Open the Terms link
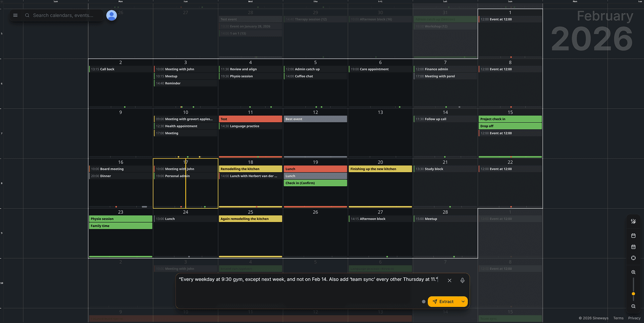Screen dimensions: 644x323 618,318
